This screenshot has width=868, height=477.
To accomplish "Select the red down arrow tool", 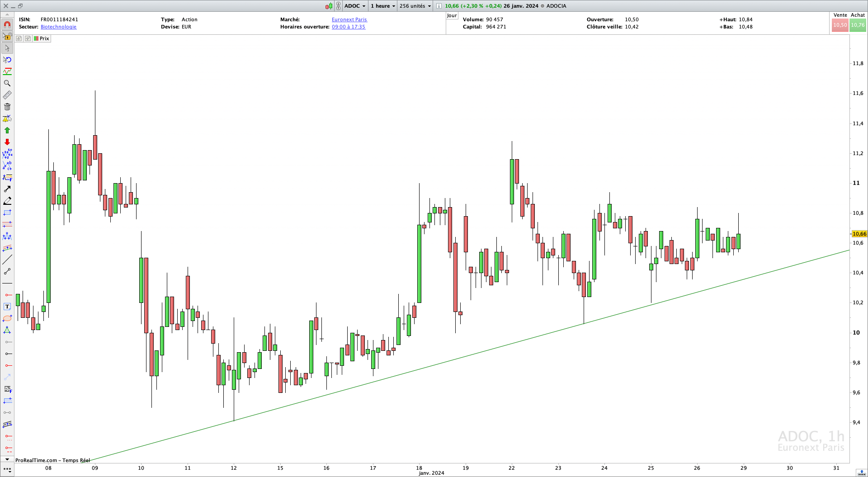I will click(7, 142).
